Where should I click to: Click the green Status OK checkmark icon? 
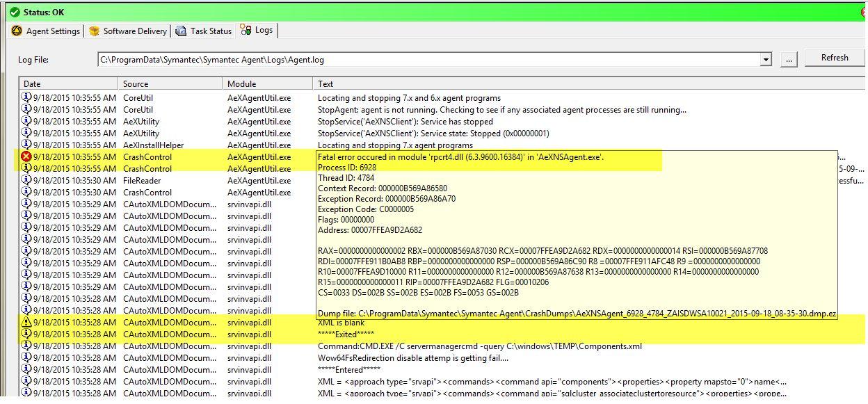pos(15,12)
